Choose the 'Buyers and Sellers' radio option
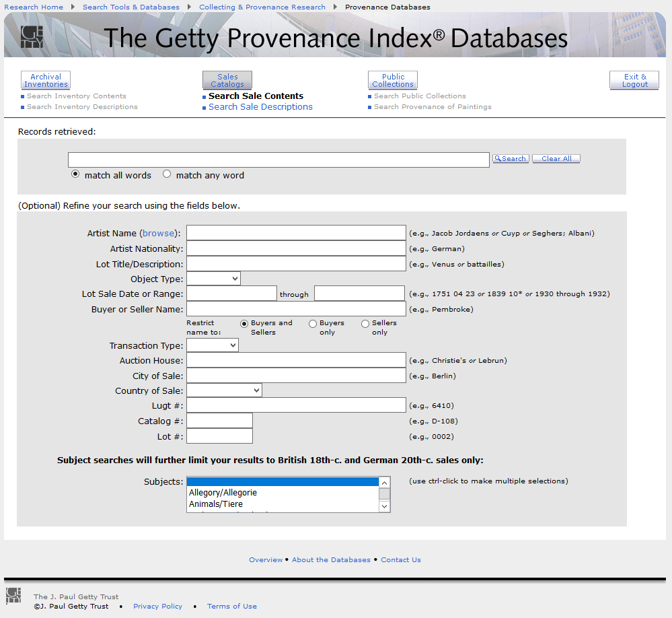Viewport: 672px width, 618px height. click(244, 324)
